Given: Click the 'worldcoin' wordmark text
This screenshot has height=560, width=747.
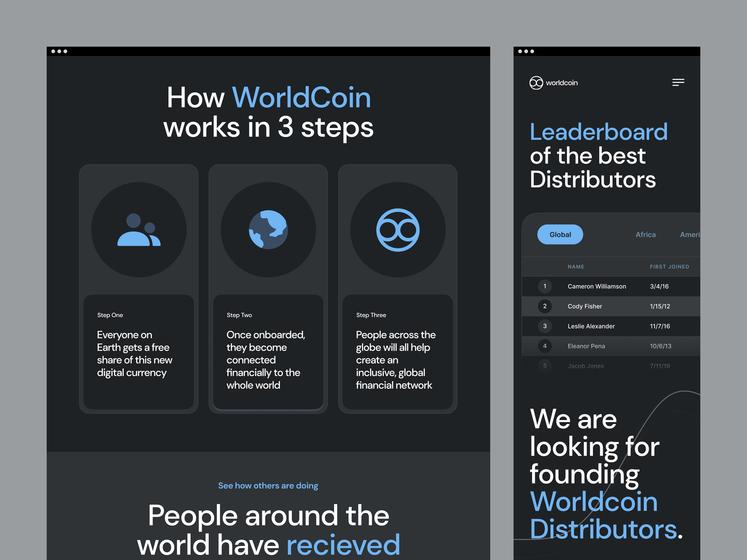Looking at the screenshot, I should pyautogui.click(x=562, y=83).
